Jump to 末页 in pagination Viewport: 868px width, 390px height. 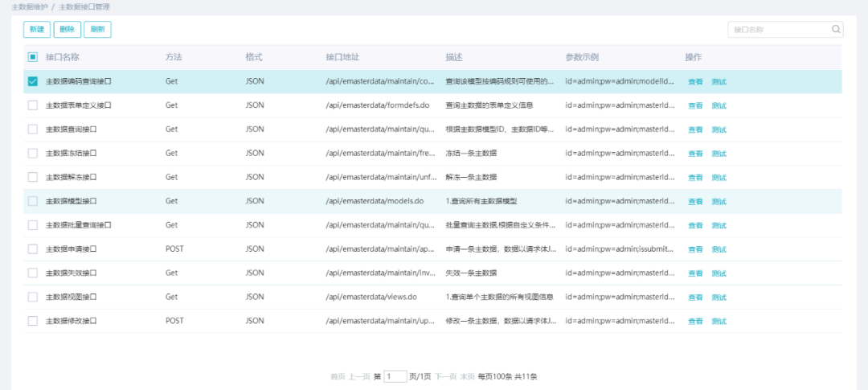pos(467,376)
